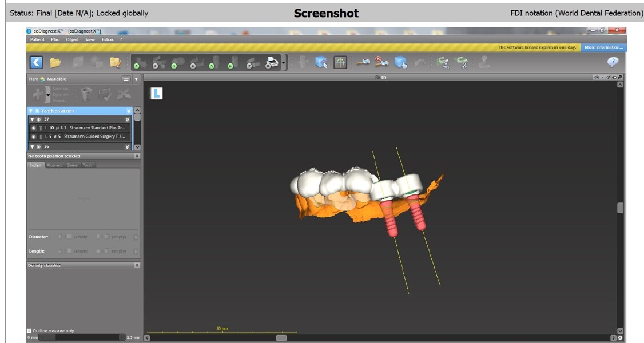
Task: Expand the Density statistics panel
Action: coord(137,265)
